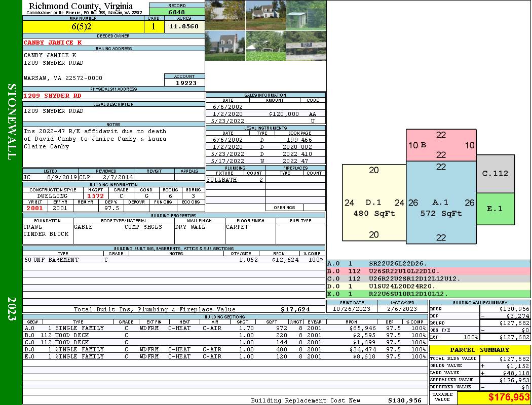Select the green E.1 sketch block
The image size is (532, 405).
click(x=496, y=209)
